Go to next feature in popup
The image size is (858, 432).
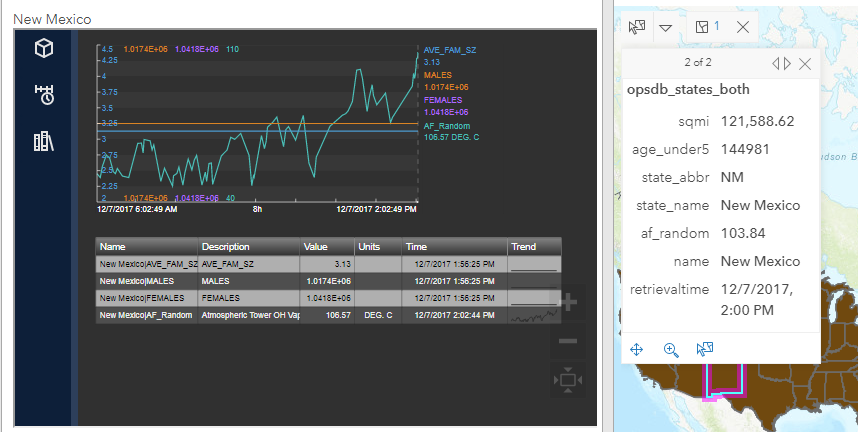tap(788, 63)
